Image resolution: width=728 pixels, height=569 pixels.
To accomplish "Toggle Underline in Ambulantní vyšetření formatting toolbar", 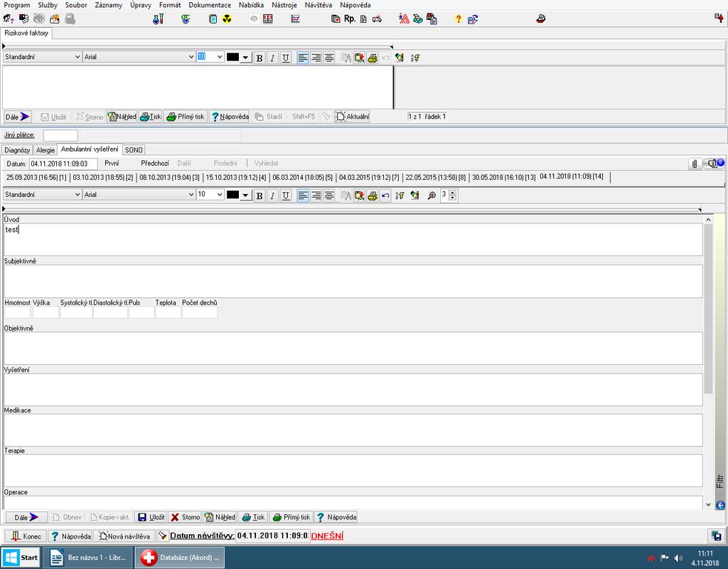I will pyautogui.click(x=286, y=196).
